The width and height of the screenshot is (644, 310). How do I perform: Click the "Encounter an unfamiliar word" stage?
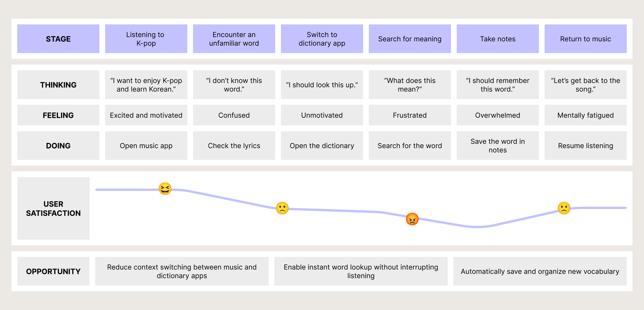pos(234,39)
